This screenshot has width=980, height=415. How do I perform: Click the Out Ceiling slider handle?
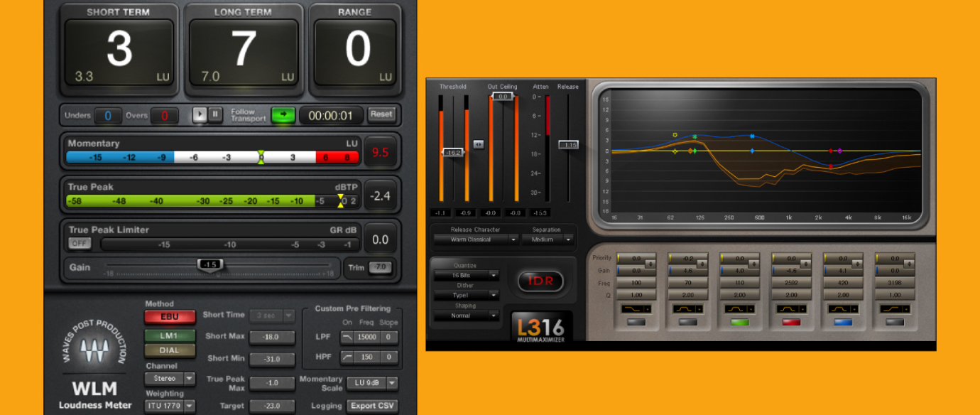coord(503,96)
